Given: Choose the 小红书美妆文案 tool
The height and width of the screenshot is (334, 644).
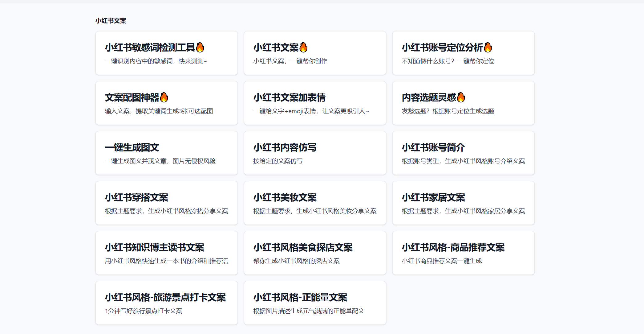Looking at the screenshot, I should tap(315, 203).
